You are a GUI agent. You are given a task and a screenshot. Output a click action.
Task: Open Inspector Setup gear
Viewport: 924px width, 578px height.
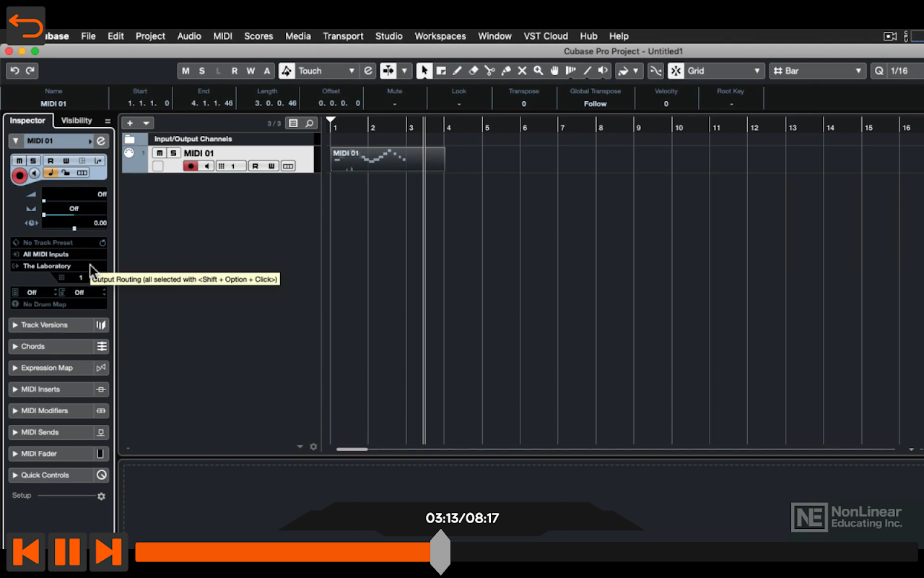tap(101, 496)
